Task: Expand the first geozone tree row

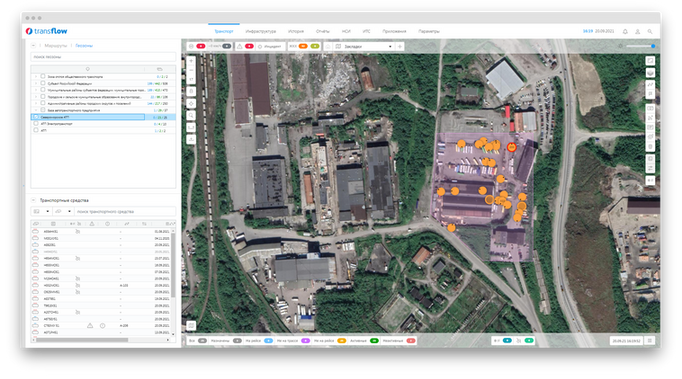Action: pyautogui.click(x=36, y=77)
